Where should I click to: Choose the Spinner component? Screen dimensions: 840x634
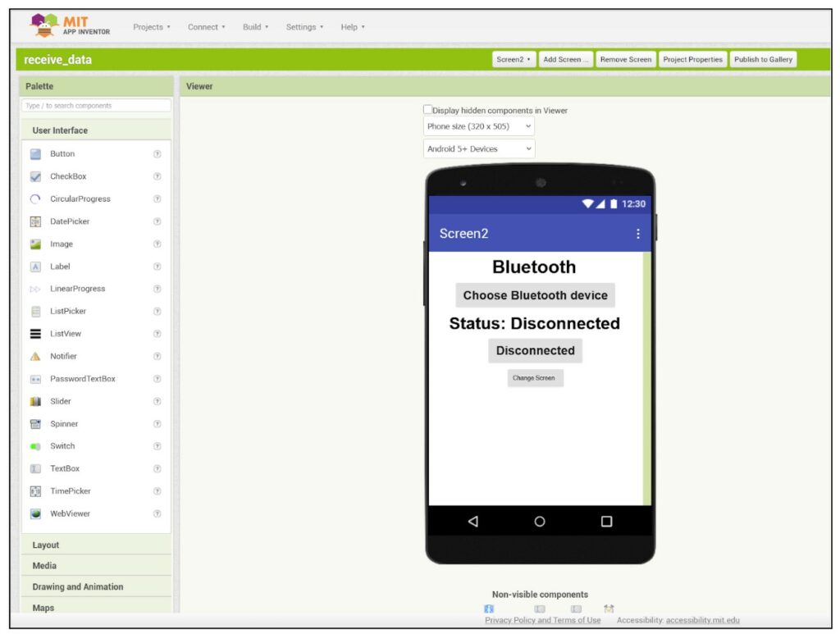[x=64, y=423]
